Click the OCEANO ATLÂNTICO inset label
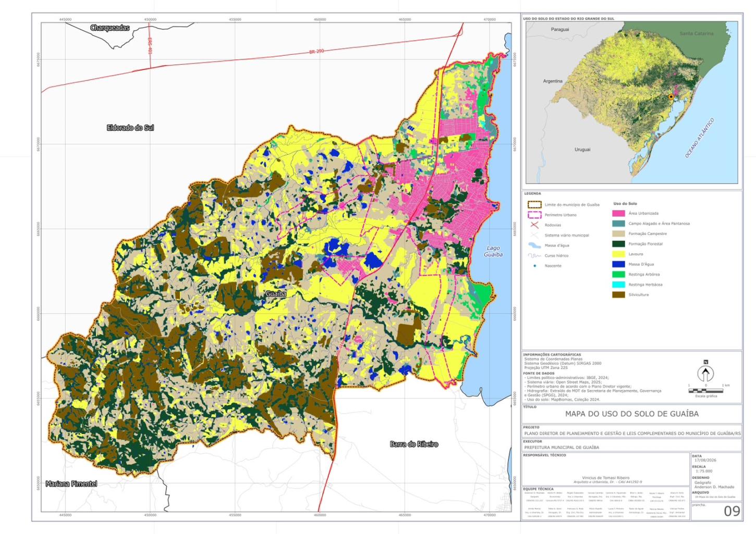The height and width of the screenshot is (534, 756). tap(700, 138)
